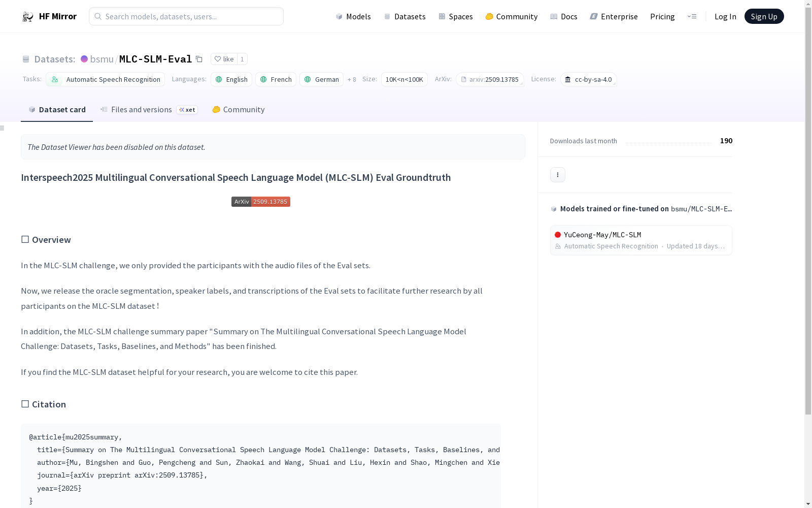Open the YuCeong-May/MLC-SLM model card

(641, 240)
